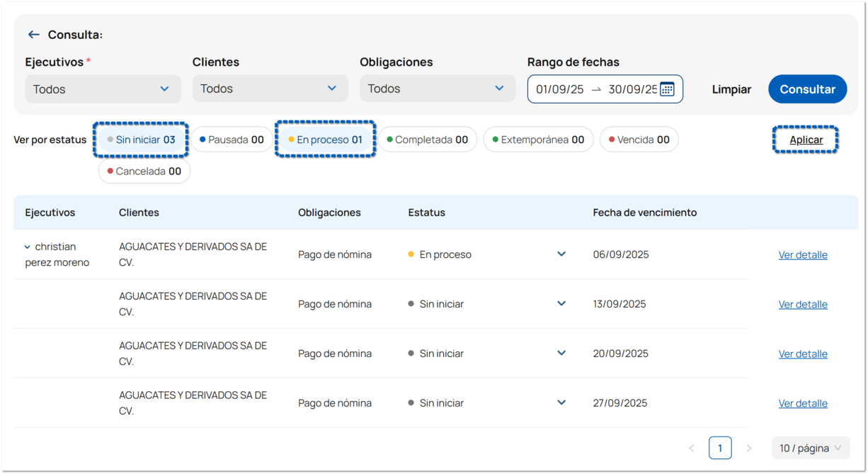Click the Aplicar link

click(806, 140)
